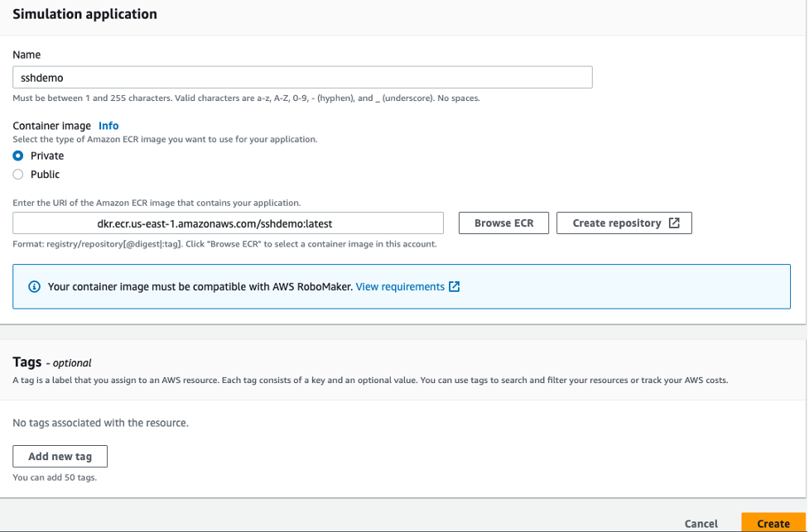Click the blue Info link beside Container image

pyautogui.click(x=108, y=126)
